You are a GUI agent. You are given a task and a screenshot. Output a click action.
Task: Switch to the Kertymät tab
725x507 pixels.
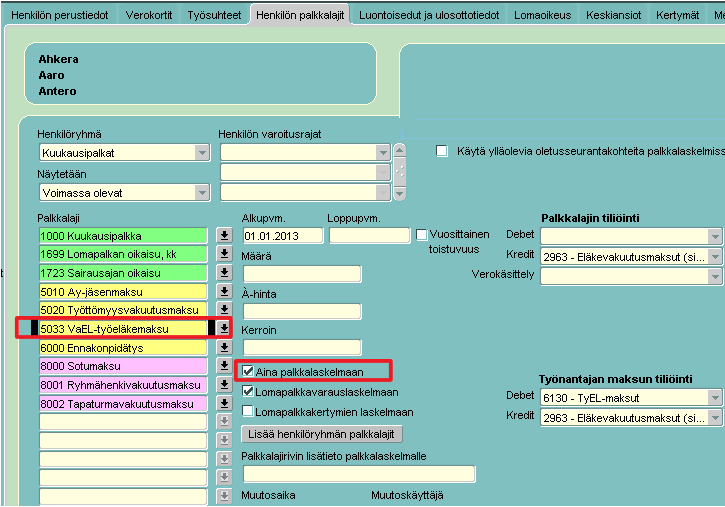click(677, 15)
